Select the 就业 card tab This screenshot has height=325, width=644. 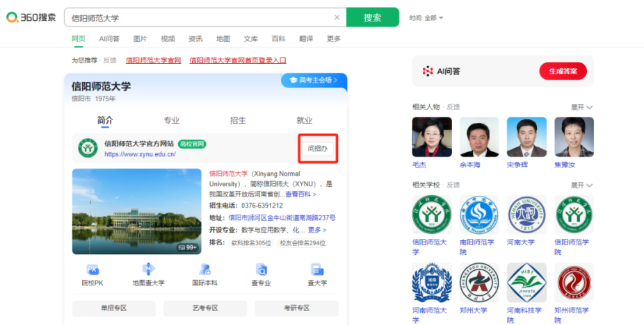[x=305, y=120]
